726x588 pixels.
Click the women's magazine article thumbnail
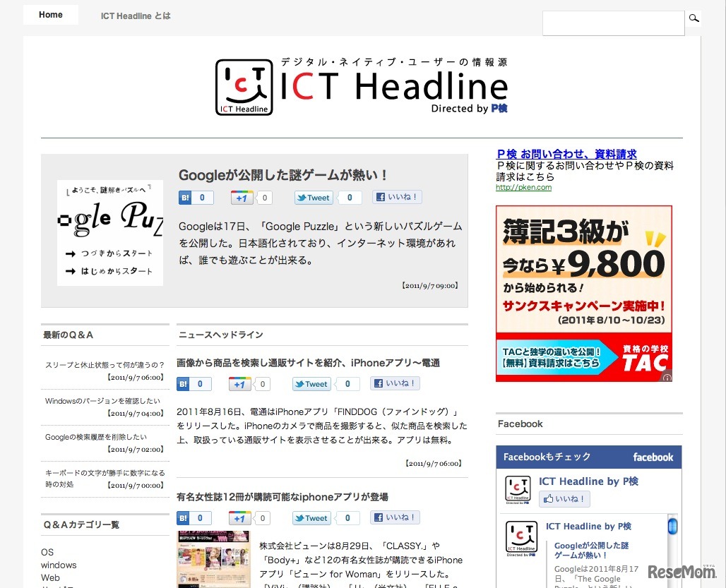coord(214,559)
